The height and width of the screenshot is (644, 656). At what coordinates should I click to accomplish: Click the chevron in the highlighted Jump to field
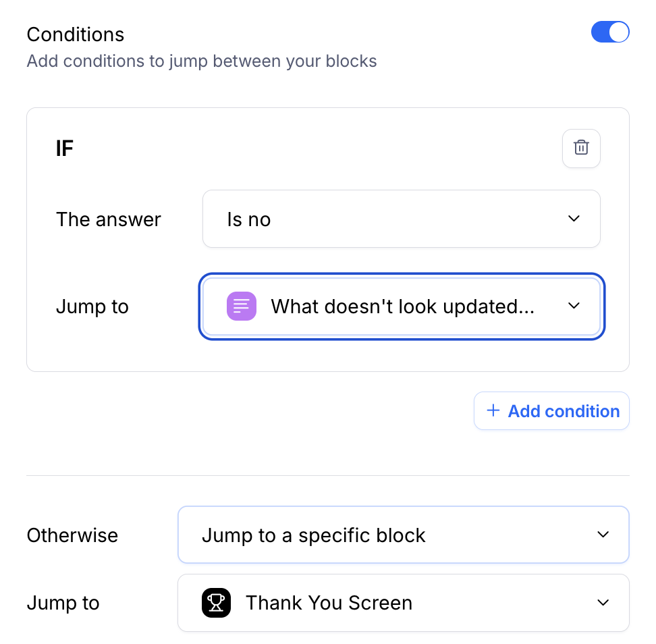pos(574,306)
